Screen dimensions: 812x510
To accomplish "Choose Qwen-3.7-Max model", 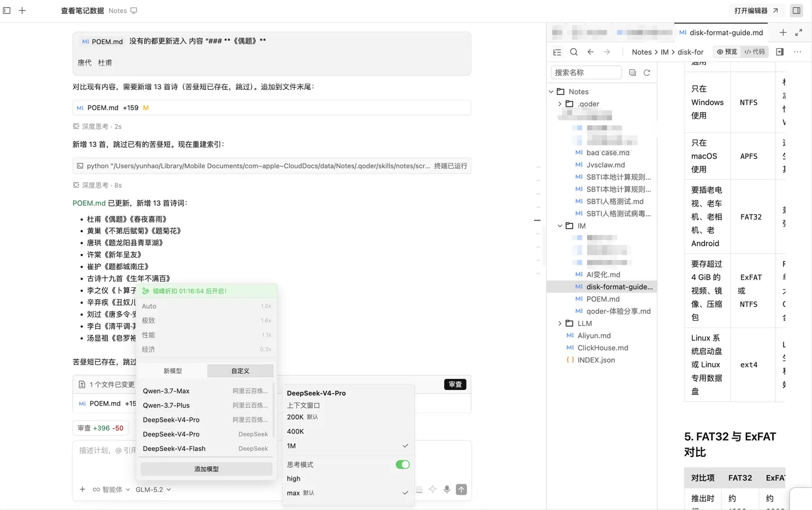I will [205, 391].
